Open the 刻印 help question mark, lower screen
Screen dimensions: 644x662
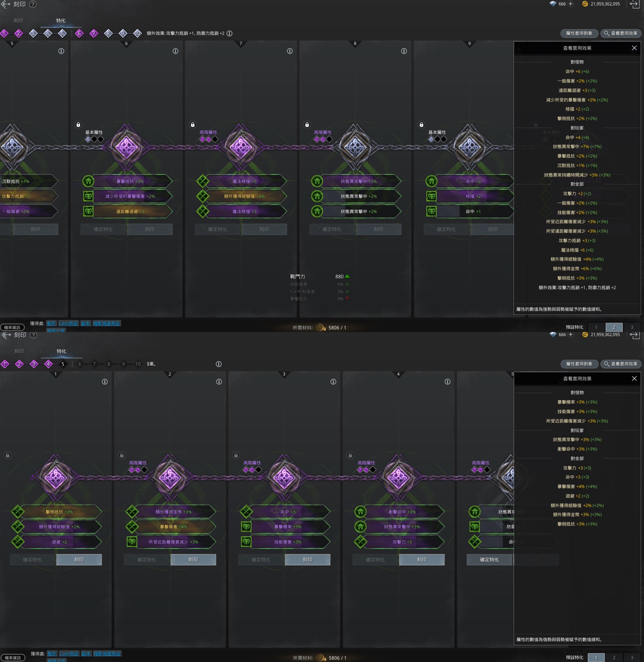33,335
